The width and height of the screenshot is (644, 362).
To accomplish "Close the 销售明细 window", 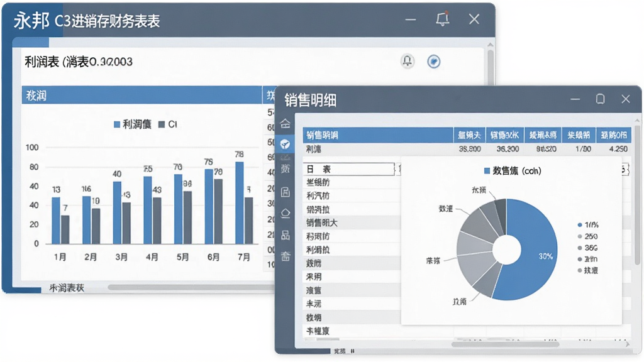I will pyautogui.click(x=626, y=99).
